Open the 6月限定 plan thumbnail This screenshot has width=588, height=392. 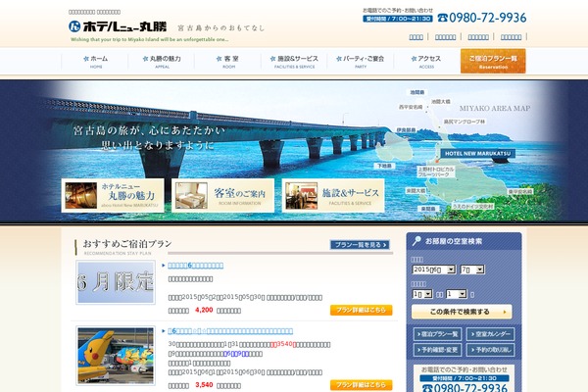(x=116, y=282)
